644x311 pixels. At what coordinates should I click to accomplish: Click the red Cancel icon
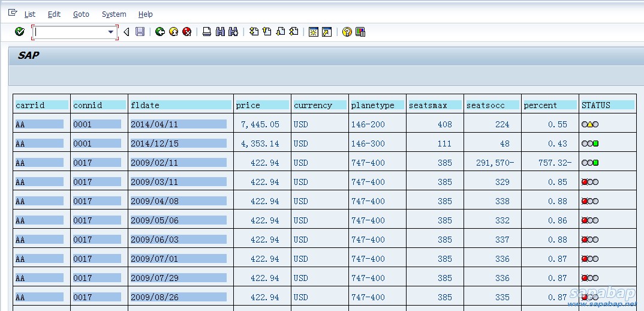pyautogui.click(x=187, y=32)
